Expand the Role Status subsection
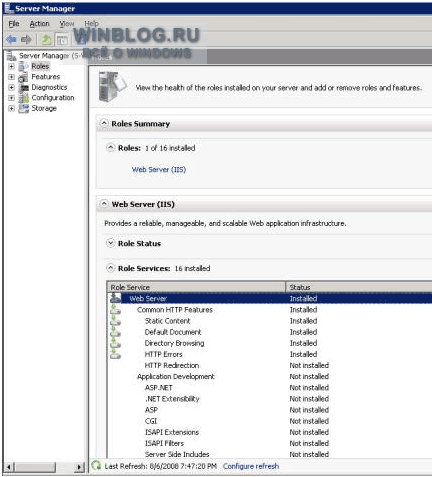 coord(110,243)
